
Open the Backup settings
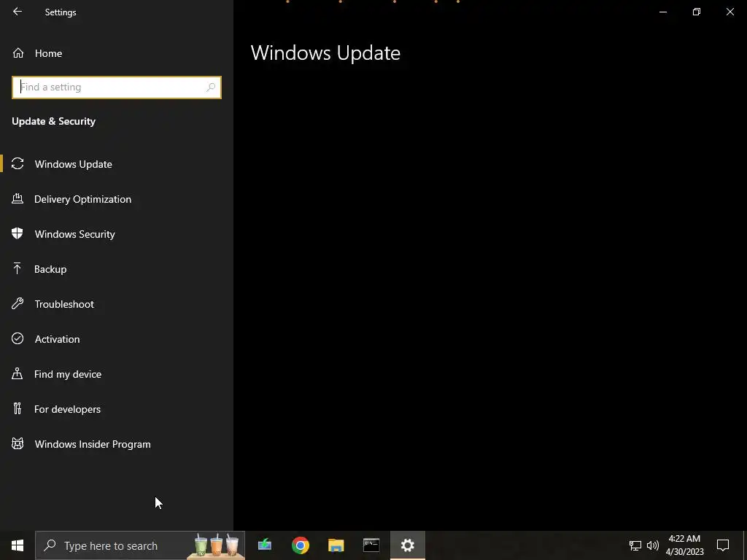[117, 269]
